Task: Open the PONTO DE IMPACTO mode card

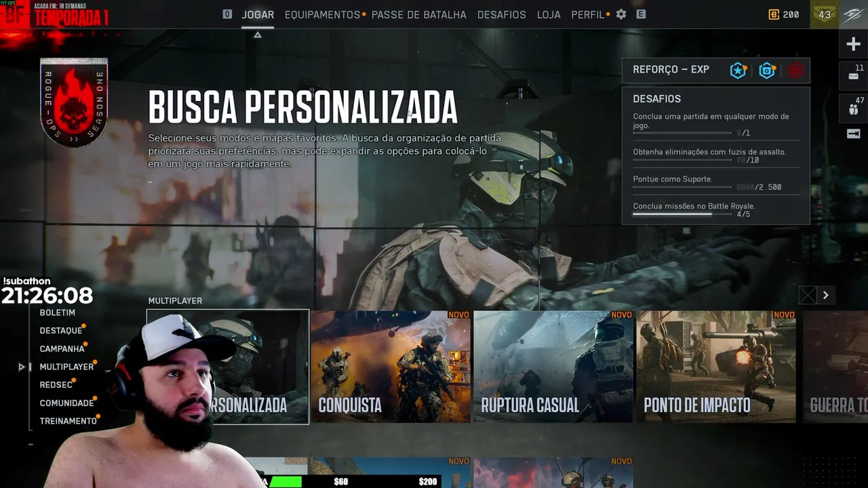Action: tap(716, 367)
